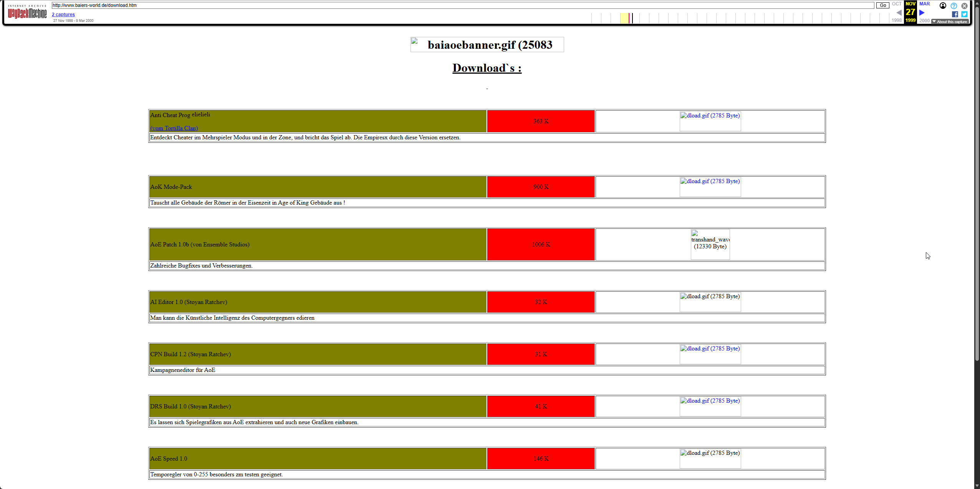
Task: Go to next capture with blue arrow
Action: pyautogui.click(x=922, y=13)
